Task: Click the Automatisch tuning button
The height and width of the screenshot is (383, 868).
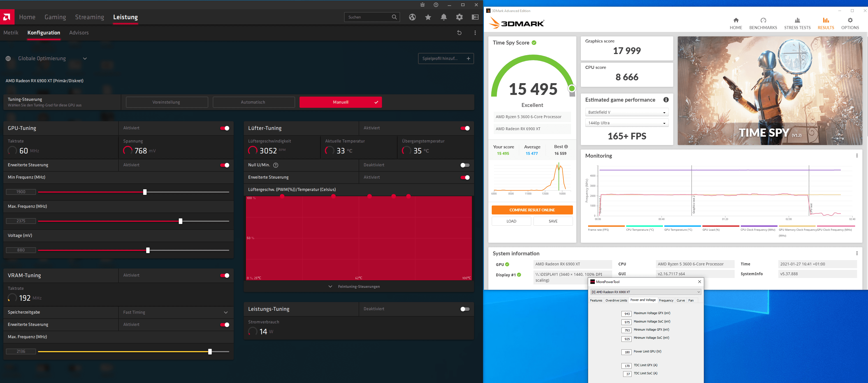Action: tap(253, 102)
